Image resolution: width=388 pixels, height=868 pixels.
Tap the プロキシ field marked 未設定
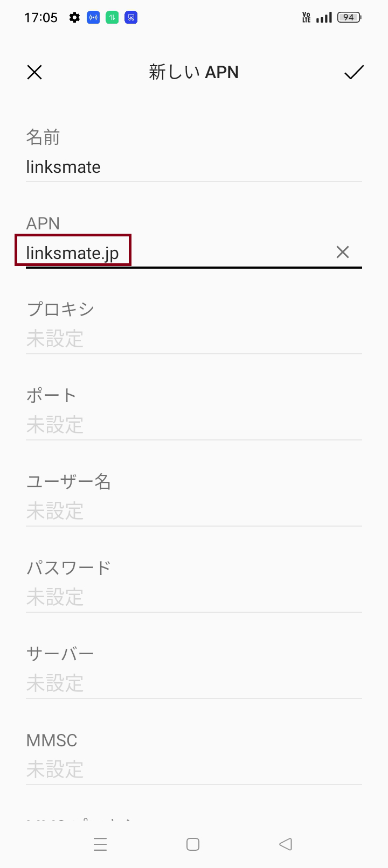(x=162, y=339)
